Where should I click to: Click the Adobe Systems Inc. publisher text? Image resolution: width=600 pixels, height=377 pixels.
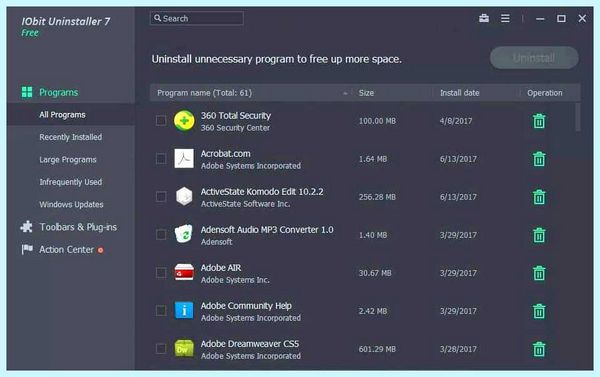click(x=235, y=280)
